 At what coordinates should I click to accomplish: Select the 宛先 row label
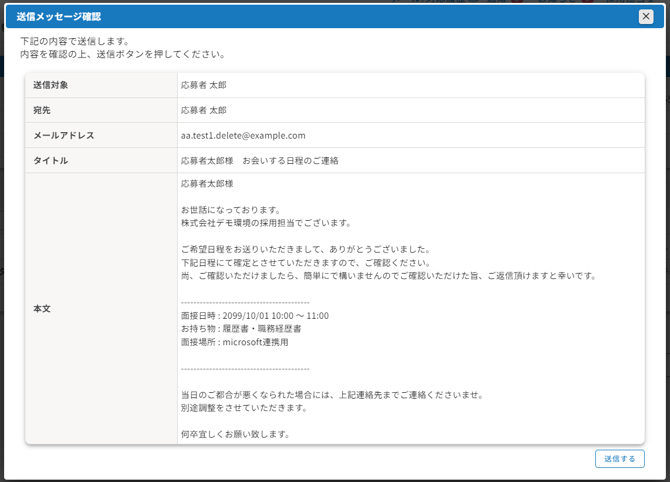click(x=45, y=110)
